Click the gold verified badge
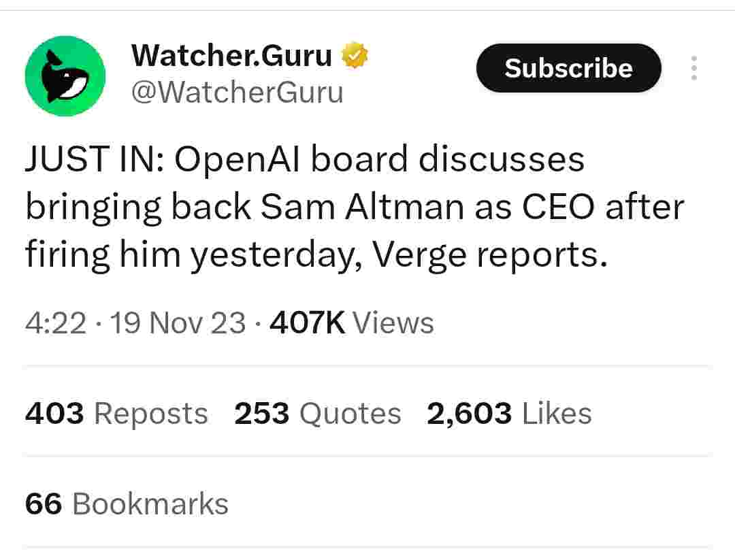 (354, 56)
